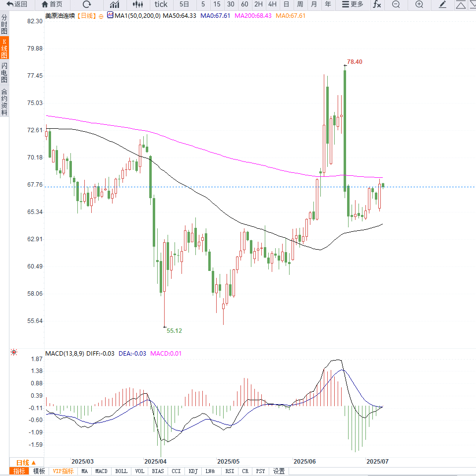
Task: Select the candlestick chart type icon
Action: pos(139,4)
